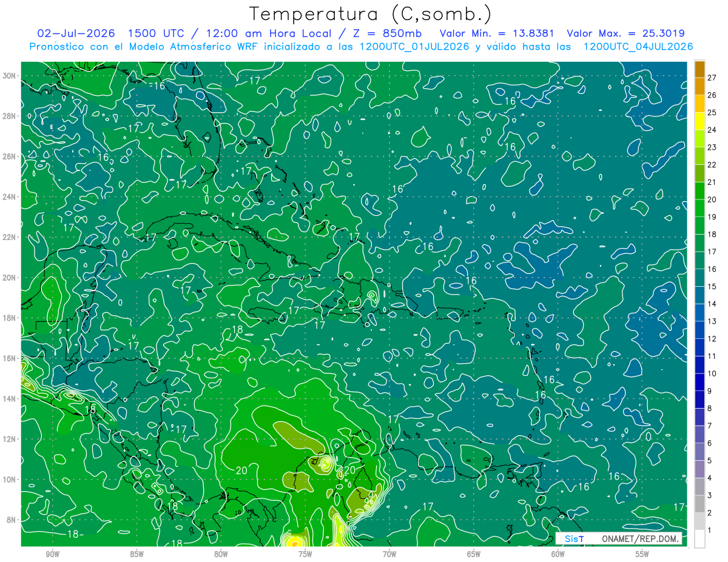Click the latitude axis label 20N
Screen dimensions: 728x562
(9, 278)
